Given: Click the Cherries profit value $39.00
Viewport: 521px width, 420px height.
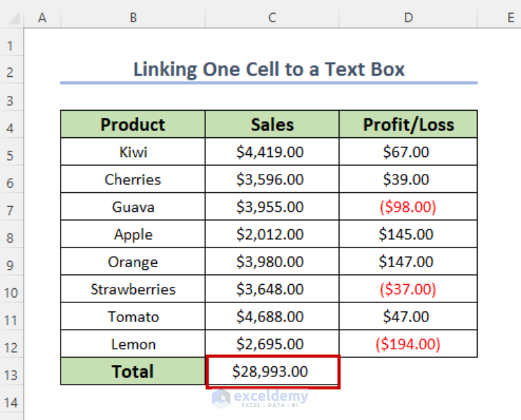Looking at the screenshot, I should tap(408, 179).
